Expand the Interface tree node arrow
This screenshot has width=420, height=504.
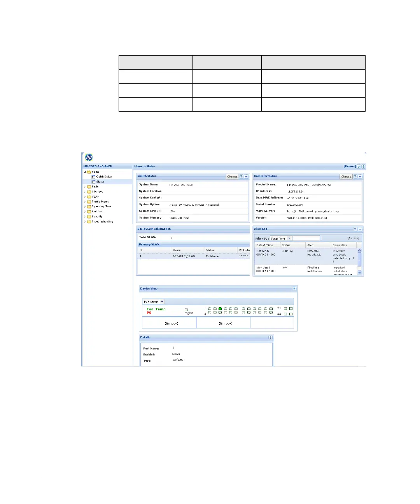point(85,192)
